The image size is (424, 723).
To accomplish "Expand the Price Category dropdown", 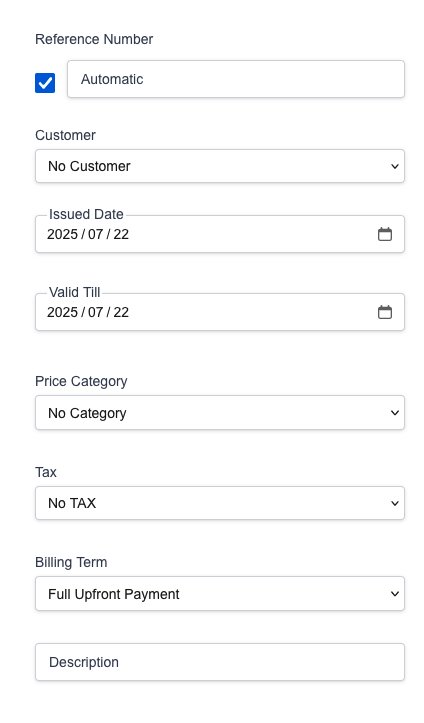I will (220, 413).
